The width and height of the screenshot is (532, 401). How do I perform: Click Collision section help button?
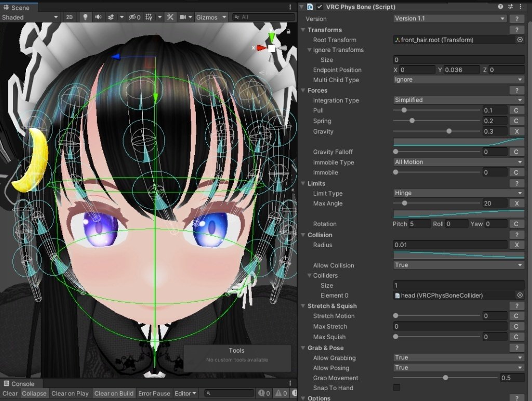517,235
